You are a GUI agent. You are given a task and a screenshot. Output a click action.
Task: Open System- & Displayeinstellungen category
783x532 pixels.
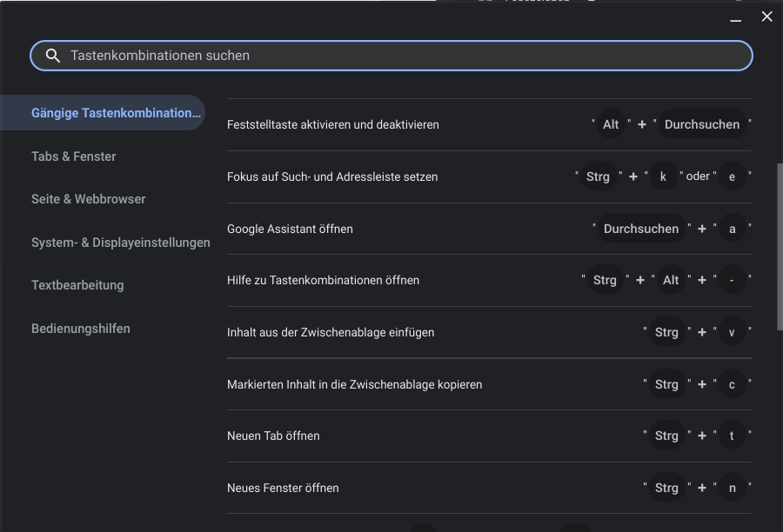121,243
